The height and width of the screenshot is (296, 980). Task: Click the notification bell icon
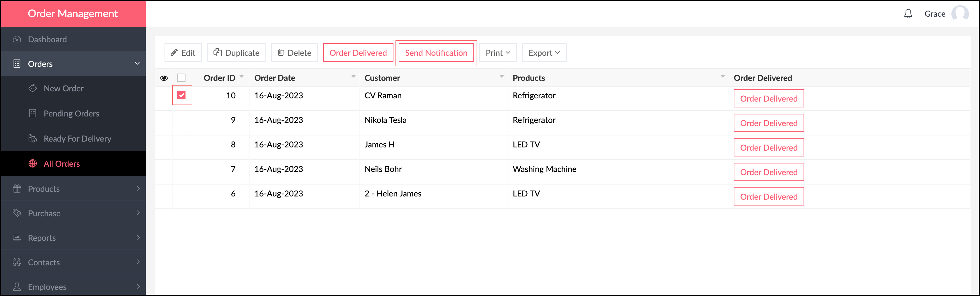tap(908, 14)
